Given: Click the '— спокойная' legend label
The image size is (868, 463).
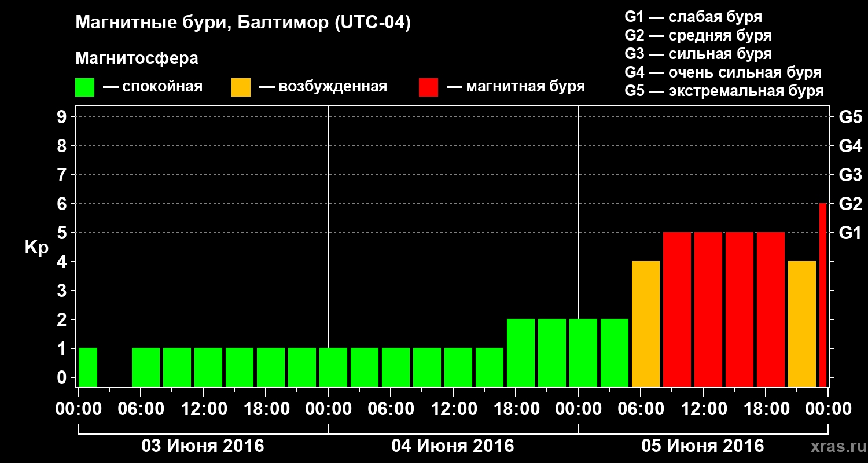Looking at the screenshot, I should pos(153,87).
